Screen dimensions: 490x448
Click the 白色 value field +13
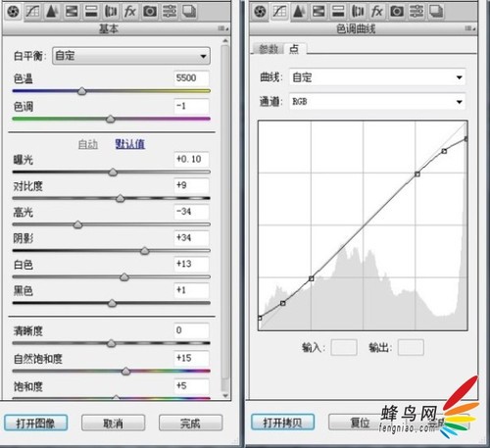[191, 264]
